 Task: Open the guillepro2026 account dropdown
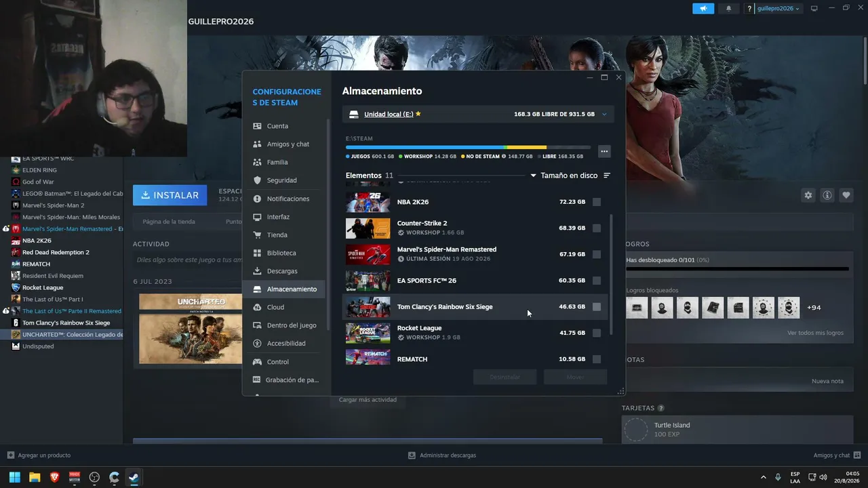[x=778, y=9]
